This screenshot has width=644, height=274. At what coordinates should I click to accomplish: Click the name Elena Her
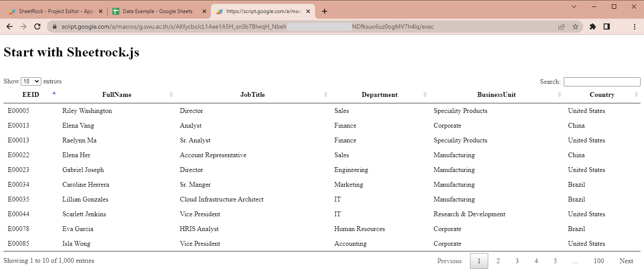click(x=76, y=155)
